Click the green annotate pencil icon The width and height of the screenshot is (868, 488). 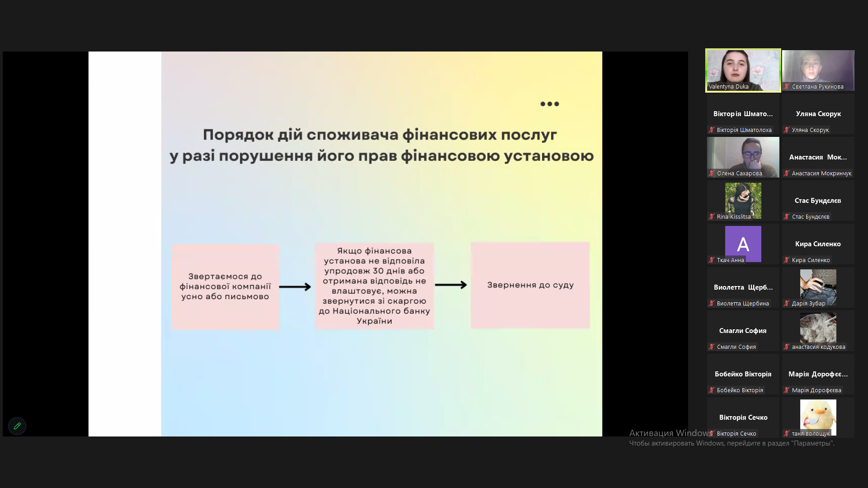[17, 426]
